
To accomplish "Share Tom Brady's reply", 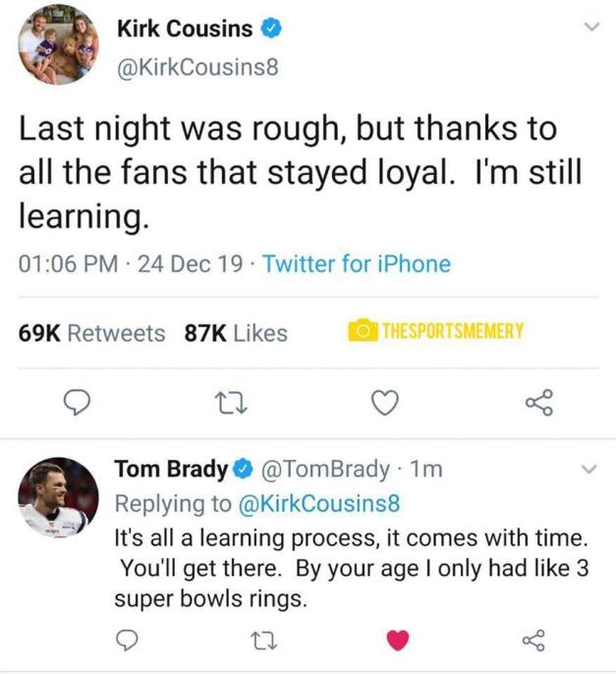I will pos(533,641).
